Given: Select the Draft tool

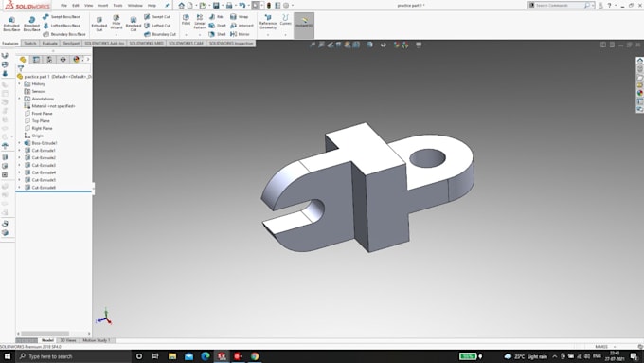Looking at the screenshot, I should pos(217,26).
